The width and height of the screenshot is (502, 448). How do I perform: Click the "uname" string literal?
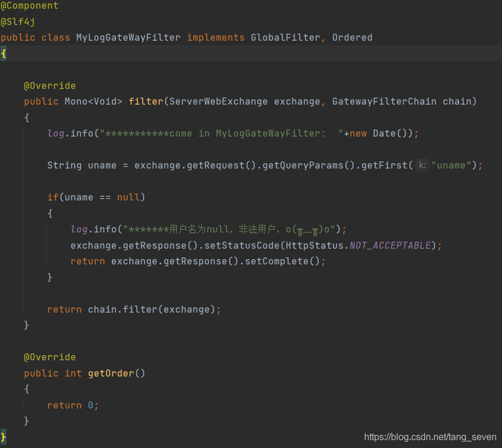click(451, 166)
